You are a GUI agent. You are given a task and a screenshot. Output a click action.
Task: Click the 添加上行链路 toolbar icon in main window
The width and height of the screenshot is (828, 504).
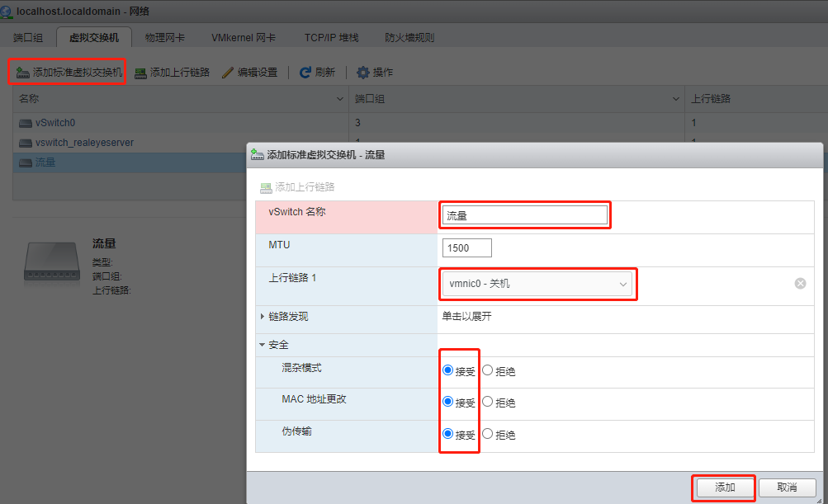tap(140, 73)
